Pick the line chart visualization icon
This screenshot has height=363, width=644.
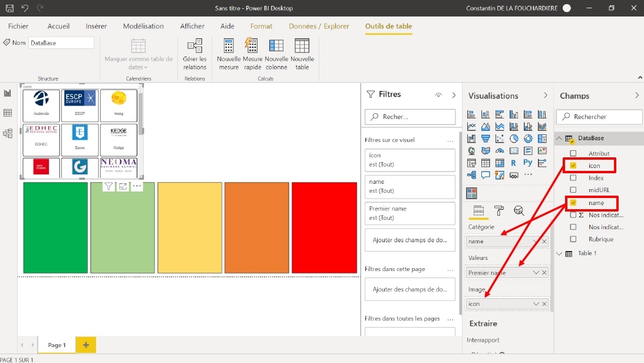pyautogui.click(x=471, y=127)
